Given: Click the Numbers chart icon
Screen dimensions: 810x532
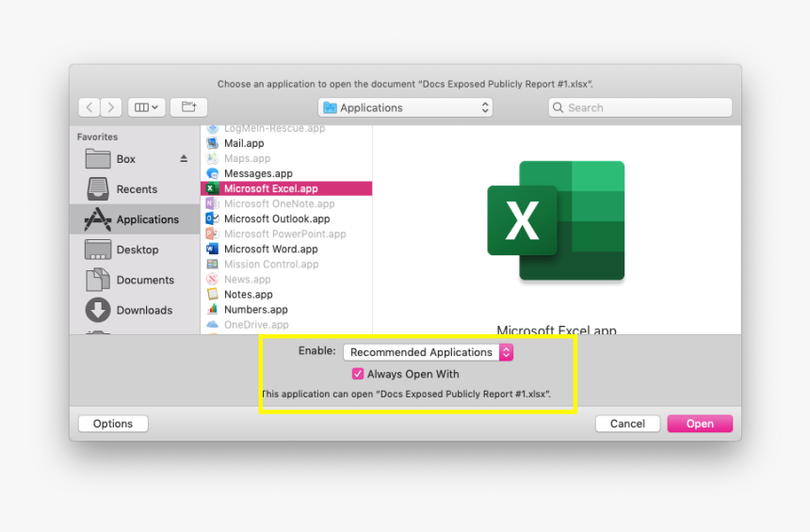Looking at the screenshot, I should coord(212,310).
